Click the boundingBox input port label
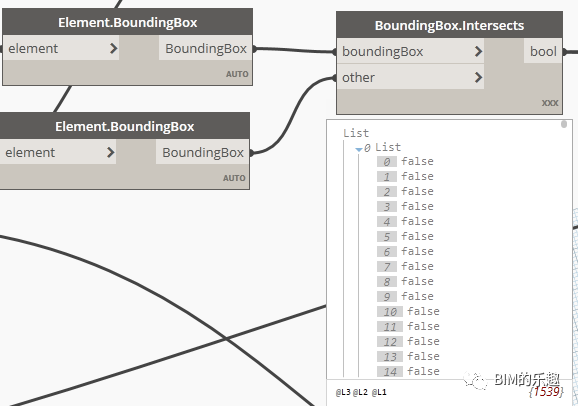The height and width of the screenshot is (406, 578). [x=383, y=51]
